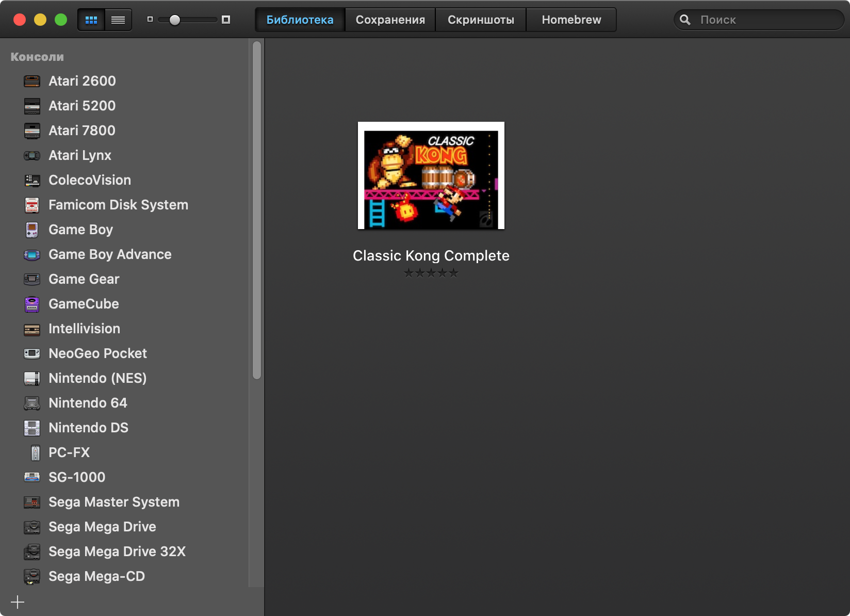The width and height of the screenshot is (850, 616).
Task: Click the search magnifying glass icon
Action: [685, 20]
